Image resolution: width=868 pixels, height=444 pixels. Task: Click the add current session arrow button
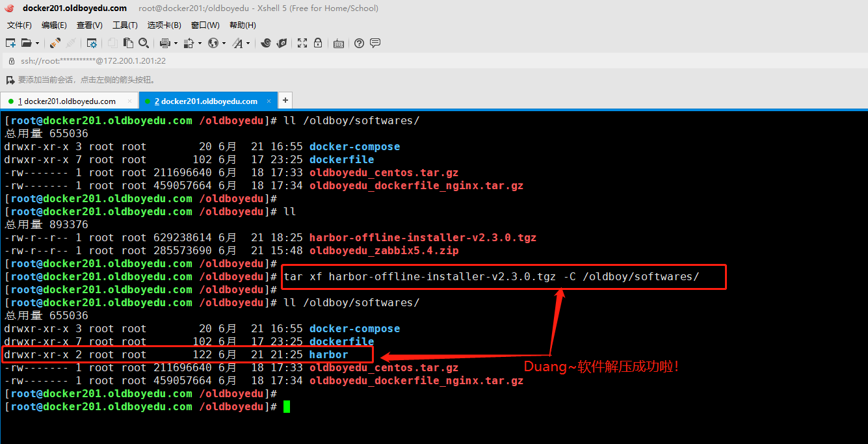click(x=10, y=80)
